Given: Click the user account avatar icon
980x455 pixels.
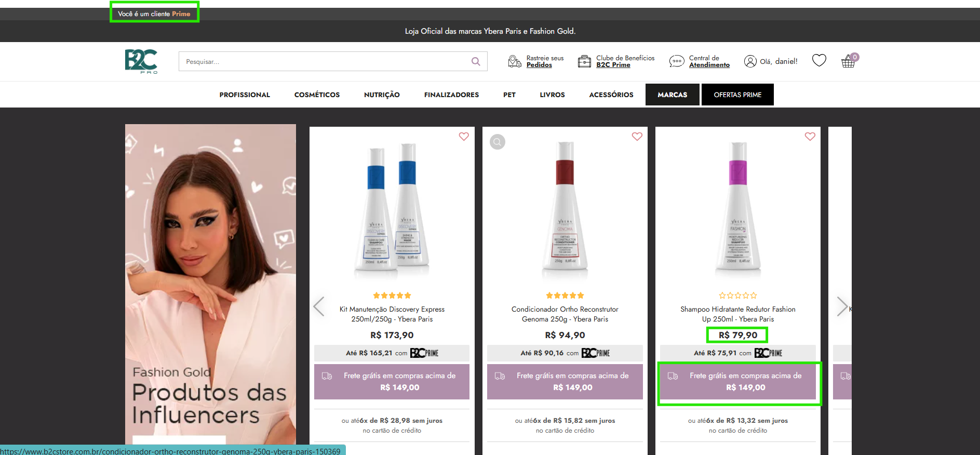Looking at the screenshot, I should click(x=750, y=61).
